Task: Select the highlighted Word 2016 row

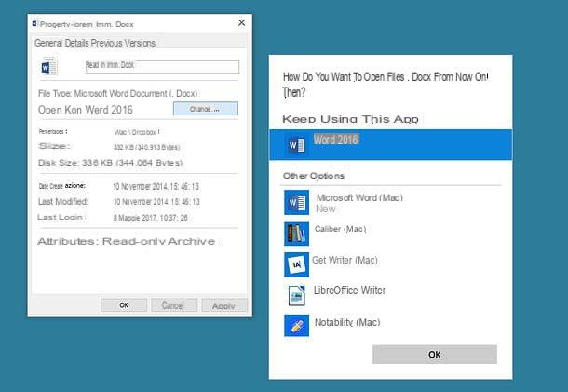Action: (x=390, y=144)
